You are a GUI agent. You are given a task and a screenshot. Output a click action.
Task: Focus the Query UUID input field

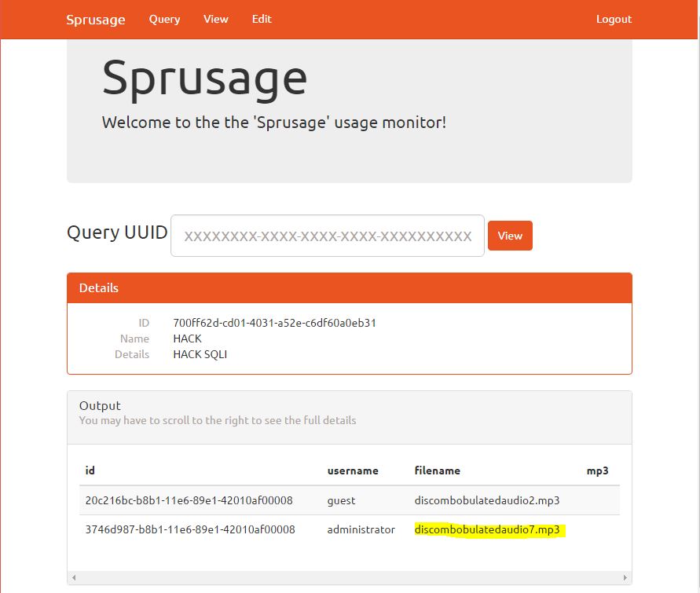327,236
